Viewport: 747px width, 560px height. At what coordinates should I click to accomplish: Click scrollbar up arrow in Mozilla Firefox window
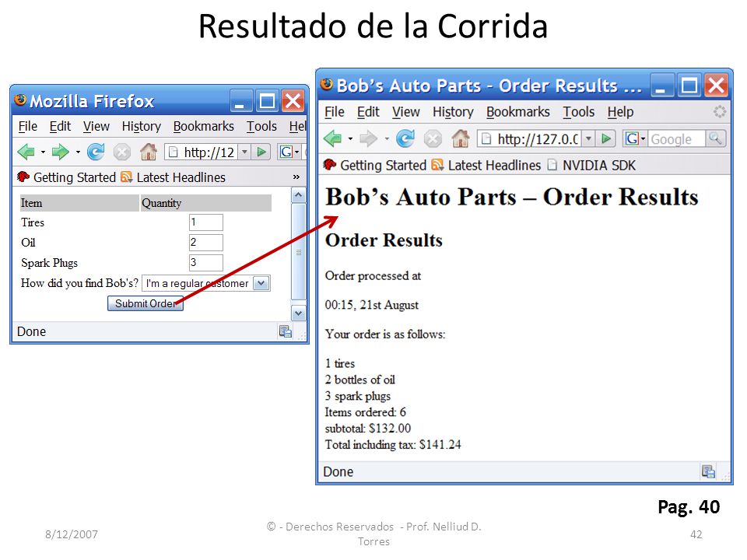point(298,194)
